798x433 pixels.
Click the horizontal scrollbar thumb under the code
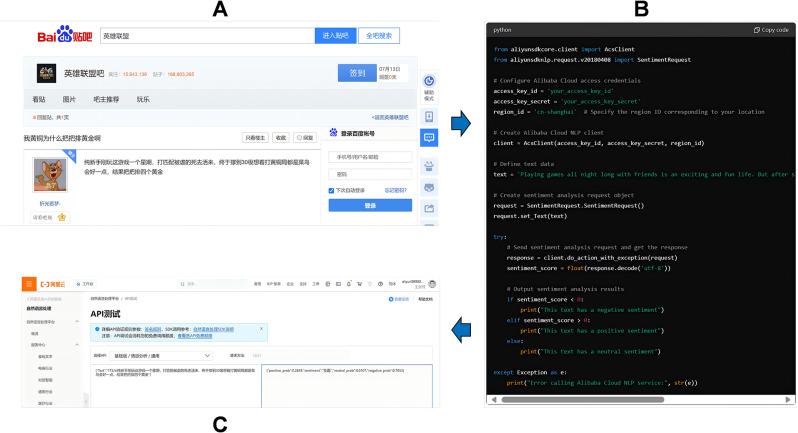(x=582, y=399)
